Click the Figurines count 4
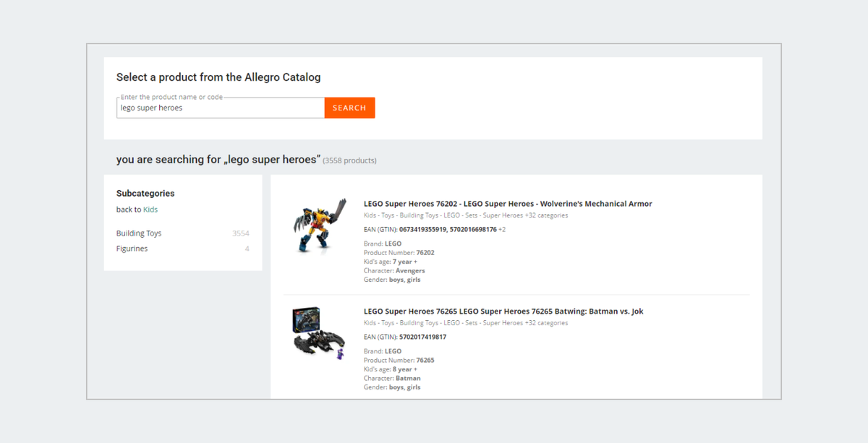The width and height of the screenshot is (868, 443). click(247, 249)
